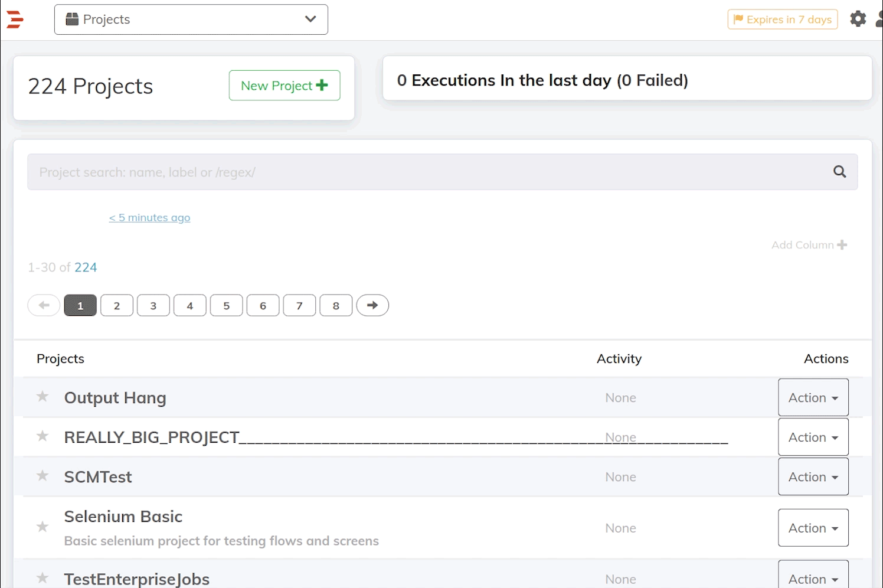This screenshot has height=588, width=883.
Task: Toggle star for REALLY_BIG_PROJECT
Action: point(42,436)
